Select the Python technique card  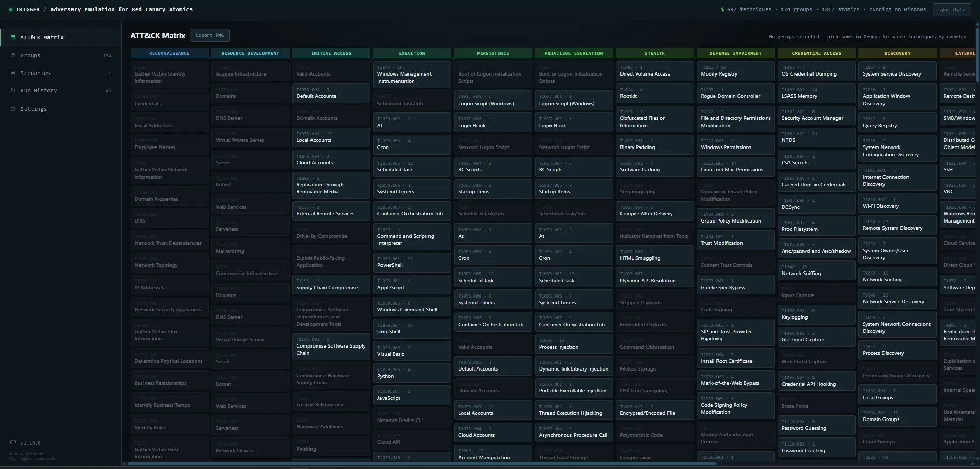click(412, 373)
